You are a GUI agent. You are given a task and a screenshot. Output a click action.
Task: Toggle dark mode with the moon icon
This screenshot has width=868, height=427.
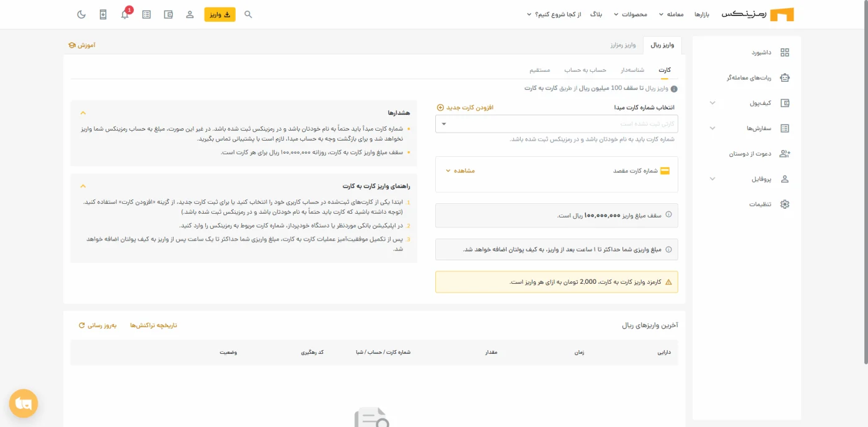click(x=81, y=14)
